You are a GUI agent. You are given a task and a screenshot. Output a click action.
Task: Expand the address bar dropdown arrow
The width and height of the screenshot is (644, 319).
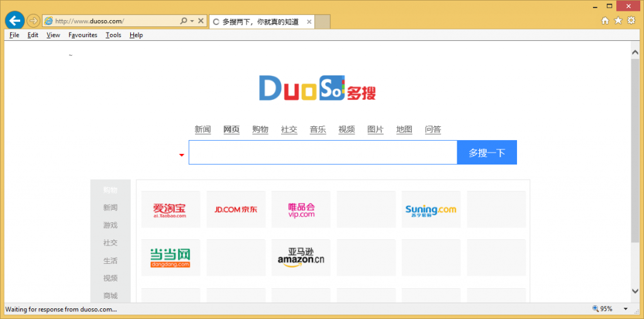(x=191, y=21)
